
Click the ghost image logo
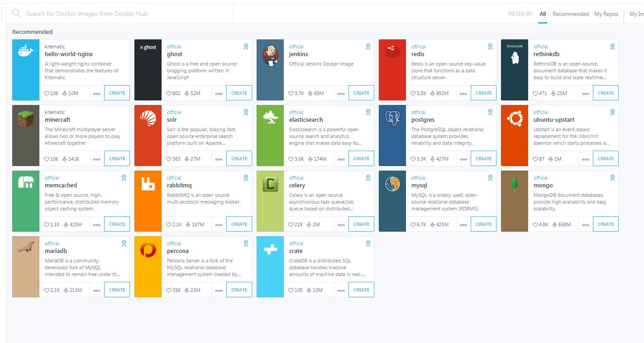point(148,48)
